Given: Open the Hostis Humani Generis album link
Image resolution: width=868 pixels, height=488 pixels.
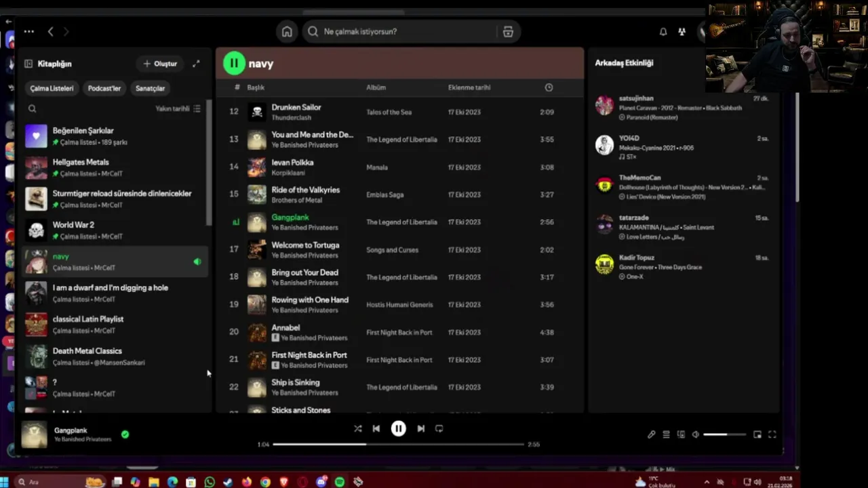Looking at the screenshot, I should pos(399,305).
